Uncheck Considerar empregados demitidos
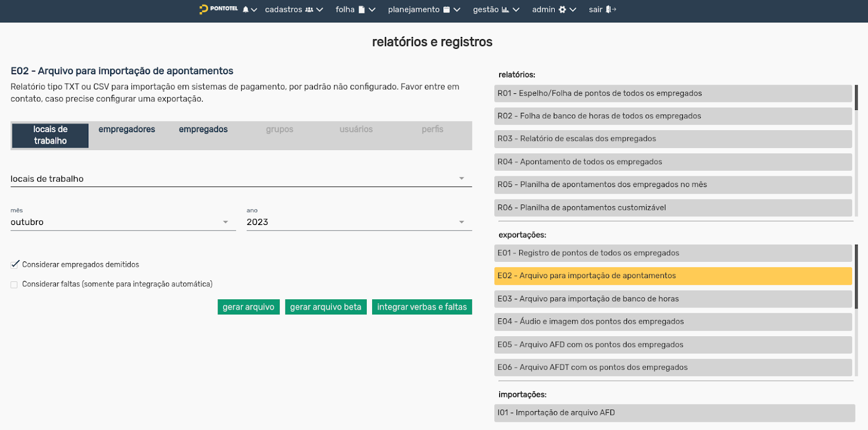The width and height of the screenshot is (868, 430). (15, 265)
